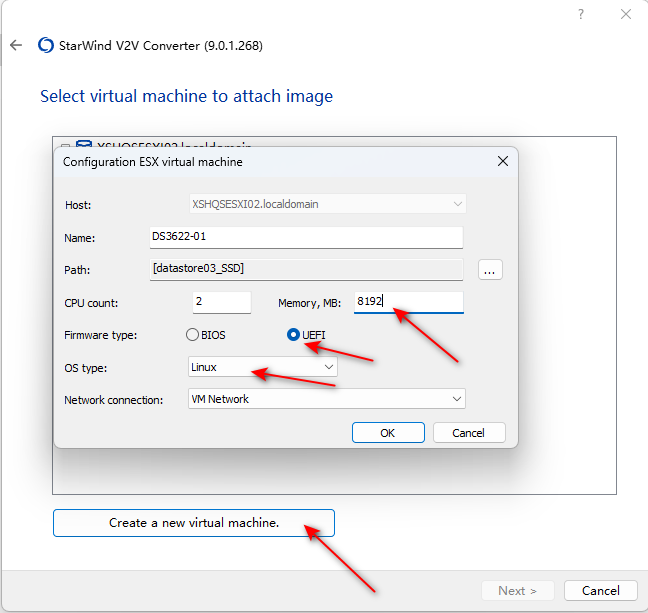Confirm the configuration with OK
The height and width of the screenshot is (613, 648).
point(388,433)
